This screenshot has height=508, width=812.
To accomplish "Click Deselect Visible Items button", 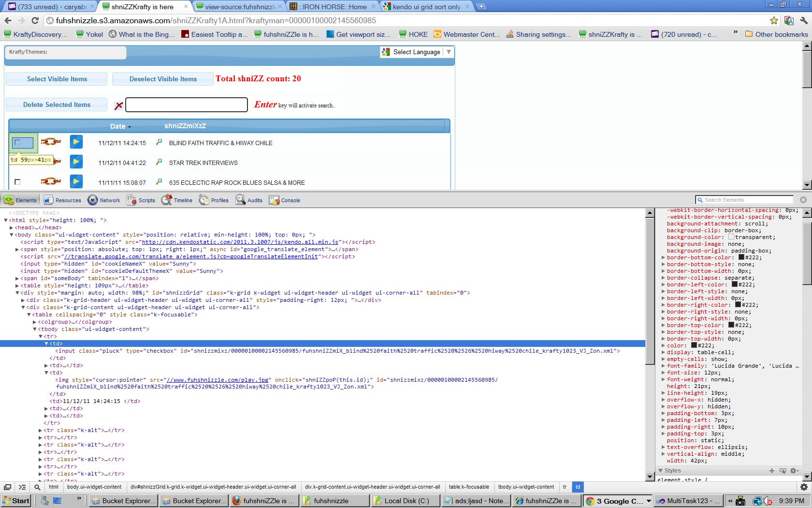I will (163, 79).
